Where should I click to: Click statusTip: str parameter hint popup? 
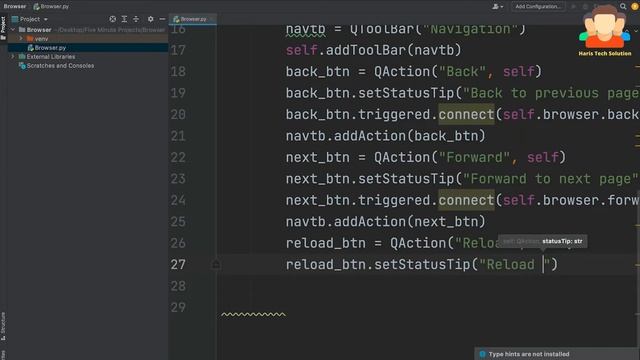coord(543,241)
